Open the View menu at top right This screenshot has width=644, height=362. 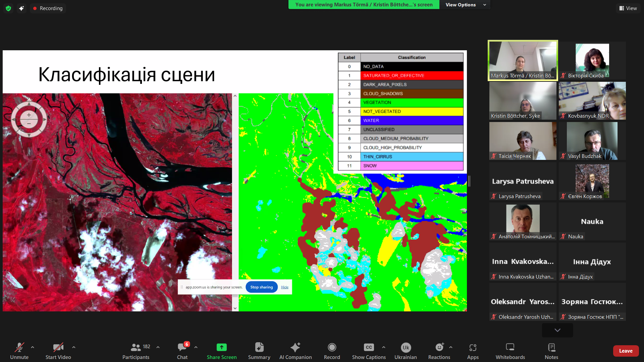[628, 8]
